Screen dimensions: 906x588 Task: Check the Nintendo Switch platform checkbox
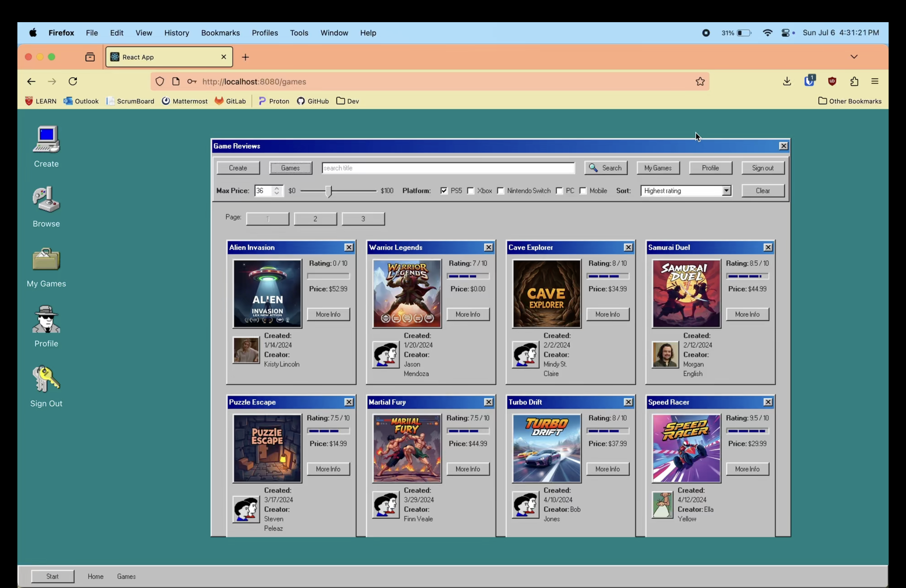coord(501,190)
